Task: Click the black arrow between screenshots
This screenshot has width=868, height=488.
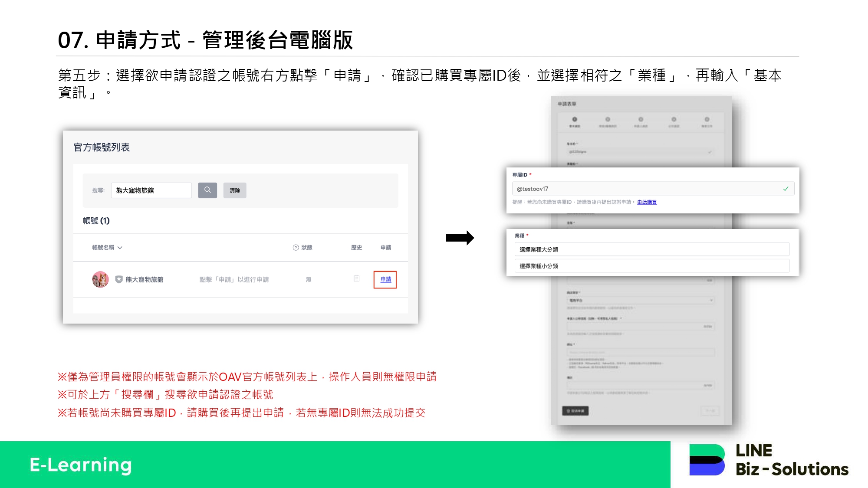Action: click(x=460, y=238)
